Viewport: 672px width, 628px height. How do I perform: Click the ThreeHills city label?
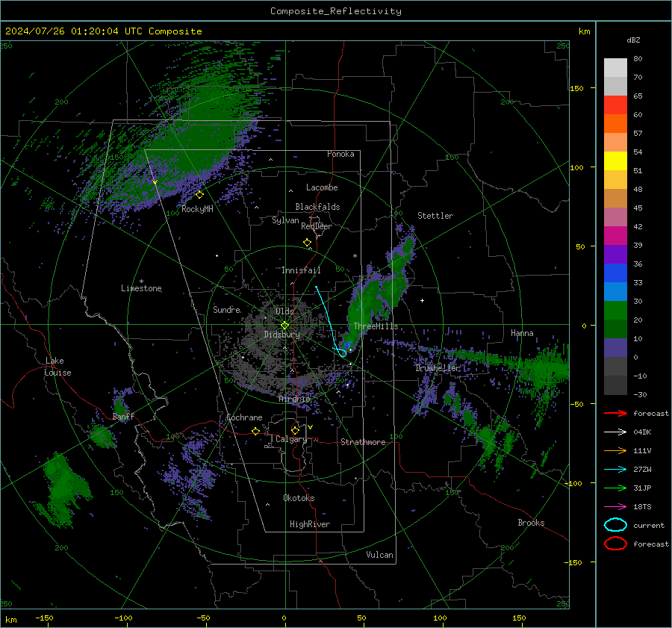tap(376, 326)
